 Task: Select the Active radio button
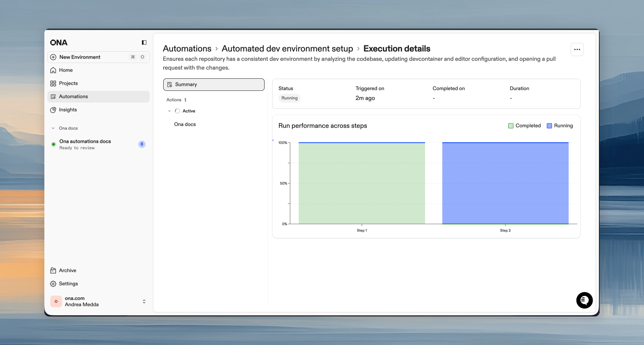click(178, 111)
